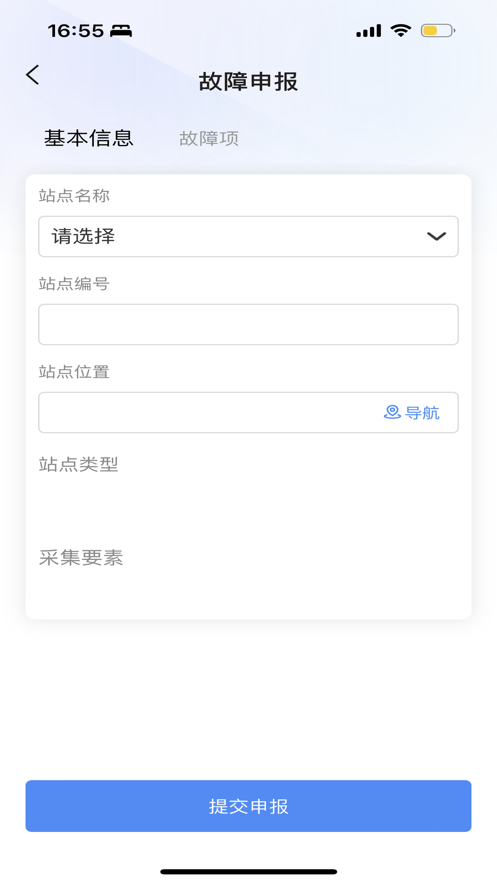Tap the sleep focus bed icon

click(121, 31)
